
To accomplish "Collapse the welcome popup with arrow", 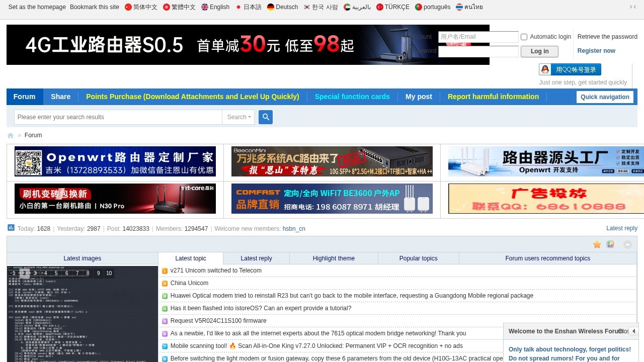I will click(x=633, y=331).
